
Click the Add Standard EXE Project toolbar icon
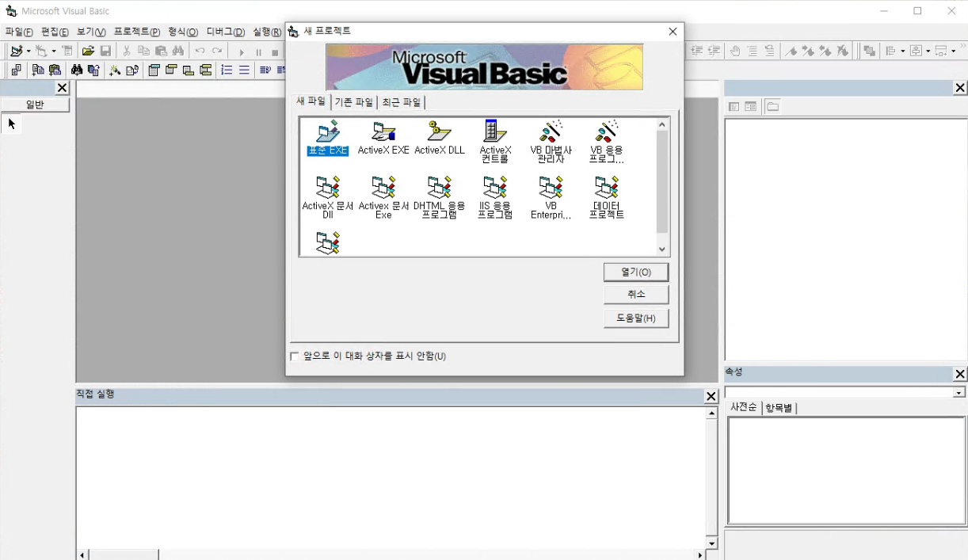click(x=15, y=51)
